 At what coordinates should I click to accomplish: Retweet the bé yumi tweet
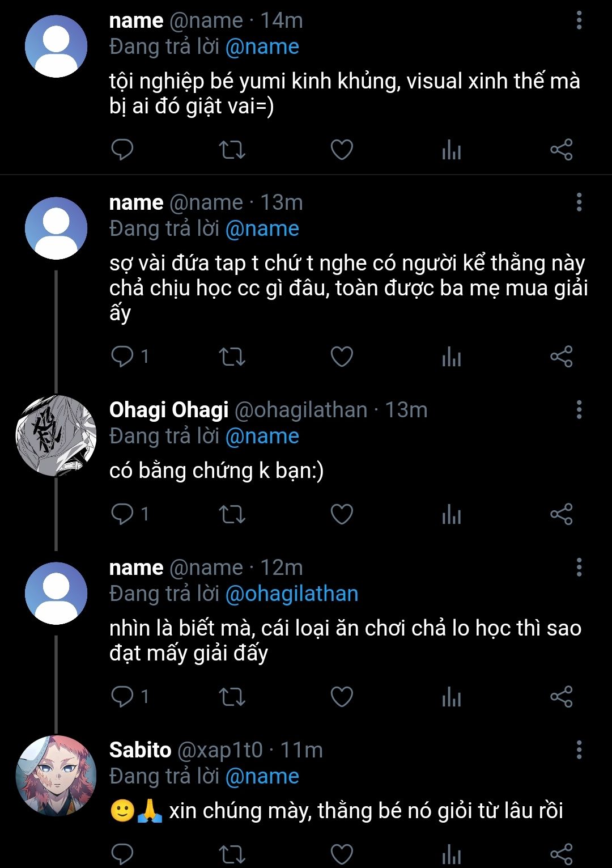click(x=232, y=150)
